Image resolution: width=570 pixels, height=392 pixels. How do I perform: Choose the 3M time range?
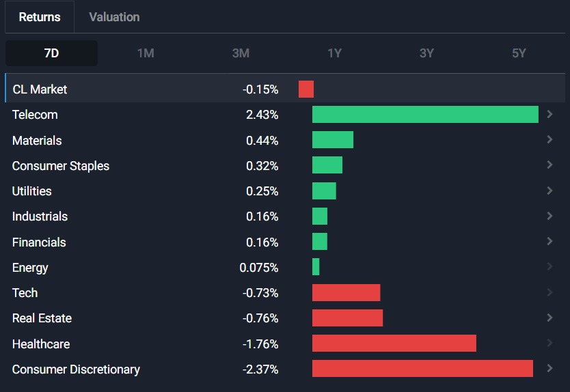click(x=241, y=53)
